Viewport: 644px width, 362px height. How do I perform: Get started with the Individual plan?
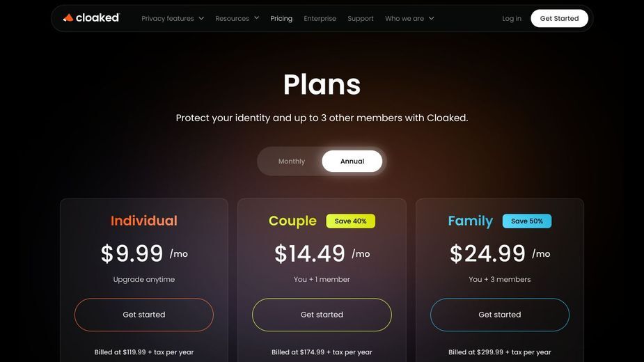pyautogui.click(x=143, y=315)
